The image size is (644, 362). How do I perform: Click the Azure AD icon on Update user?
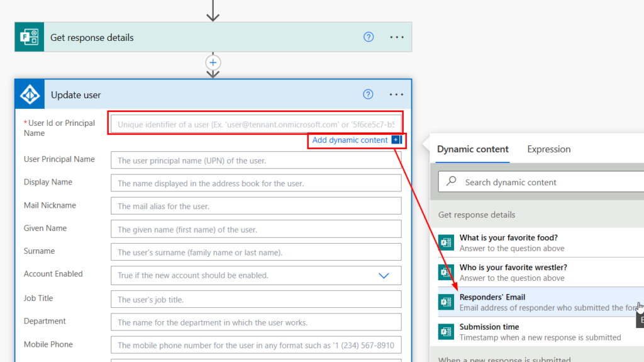30,95
